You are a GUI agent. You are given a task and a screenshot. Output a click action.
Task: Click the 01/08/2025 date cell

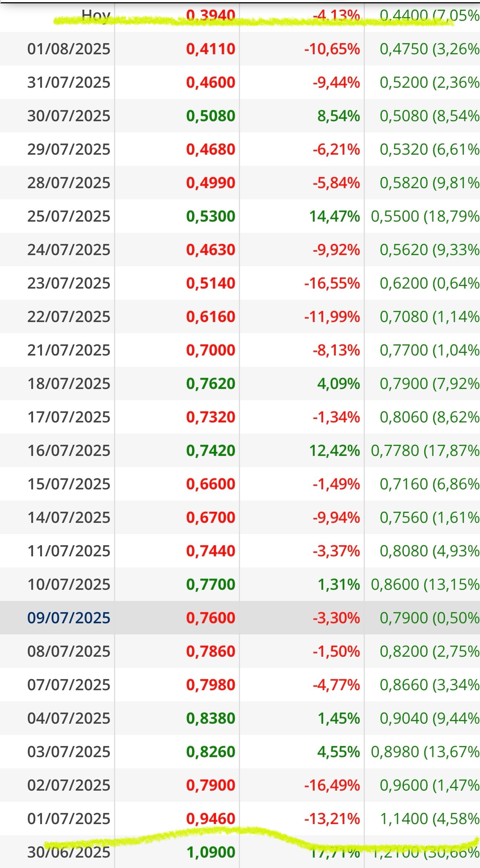69,49
